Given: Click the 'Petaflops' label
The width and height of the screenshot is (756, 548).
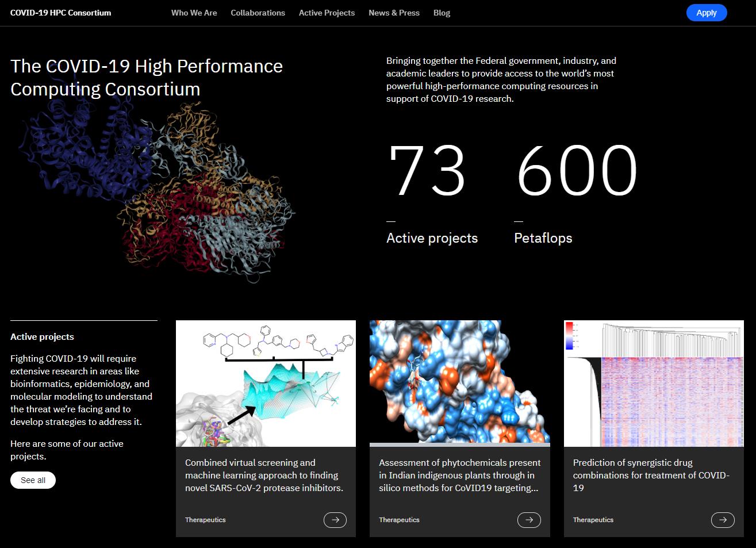Looking at the screenshot, I should coord(543,238).
